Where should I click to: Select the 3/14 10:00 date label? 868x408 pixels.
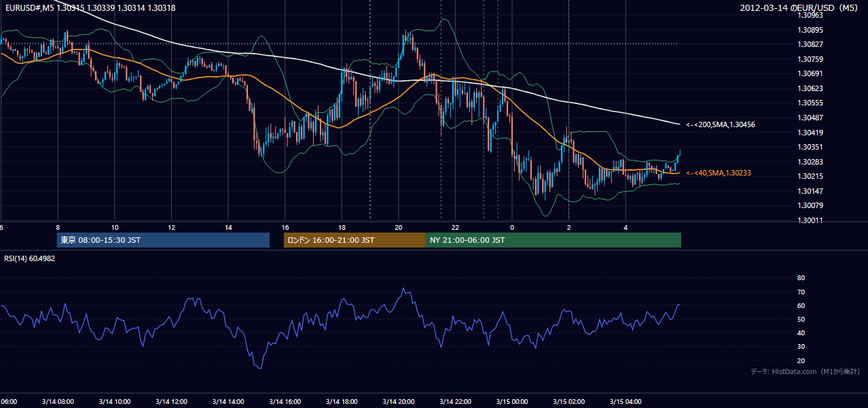pos(115,401)
